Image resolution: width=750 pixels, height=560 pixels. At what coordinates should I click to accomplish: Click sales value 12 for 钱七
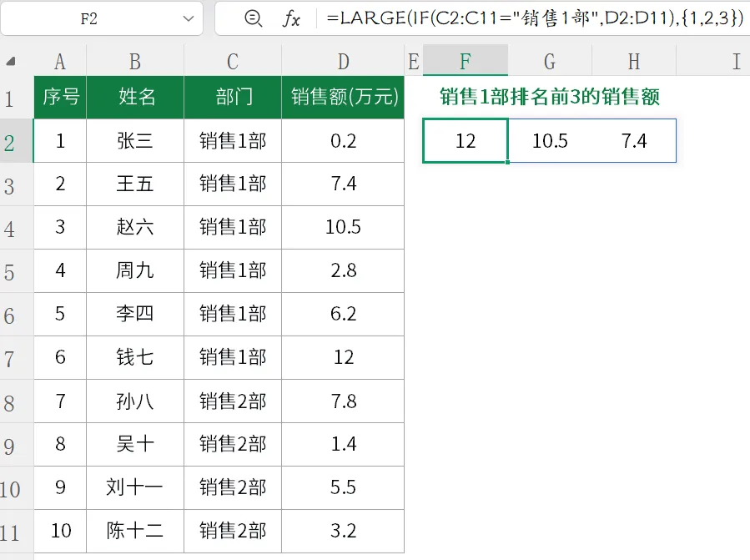pyautogui.click(x=343, y=357)
